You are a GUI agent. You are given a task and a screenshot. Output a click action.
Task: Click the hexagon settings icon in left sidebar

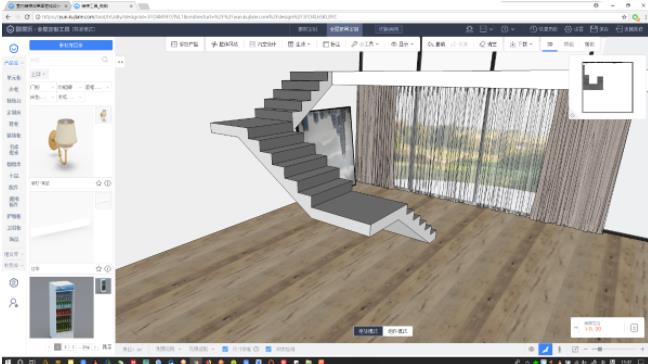click(x=14, y=283)
